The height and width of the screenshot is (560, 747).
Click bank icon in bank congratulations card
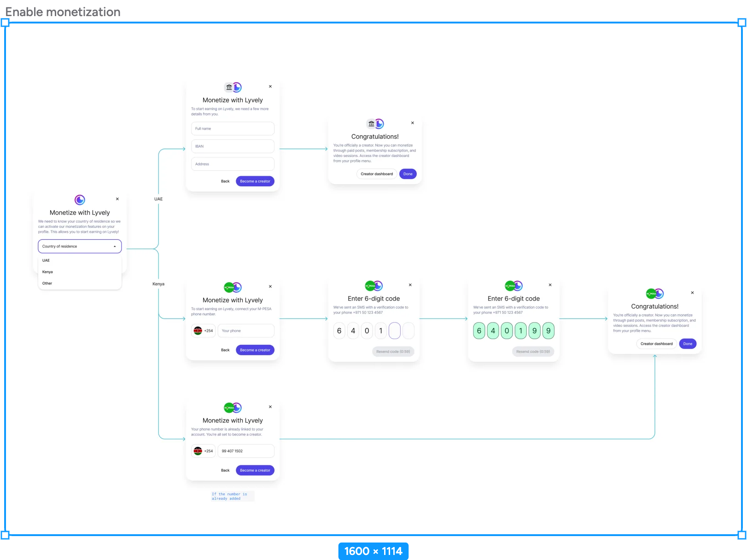371,124
